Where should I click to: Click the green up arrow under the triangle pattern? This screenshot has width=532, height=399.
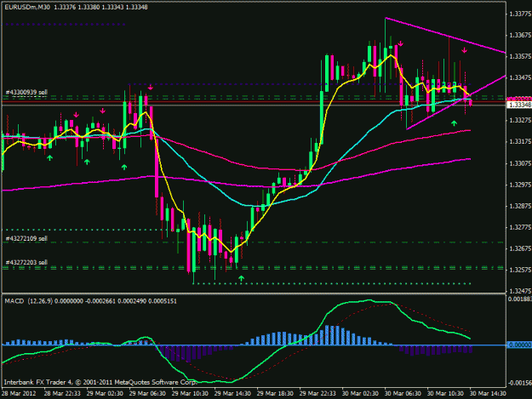[x=454, y=123]
